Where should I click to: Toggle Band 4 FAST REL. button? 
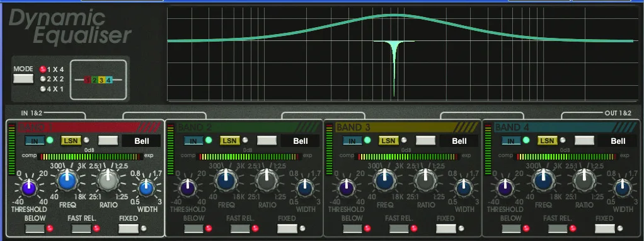click(558, 228)
